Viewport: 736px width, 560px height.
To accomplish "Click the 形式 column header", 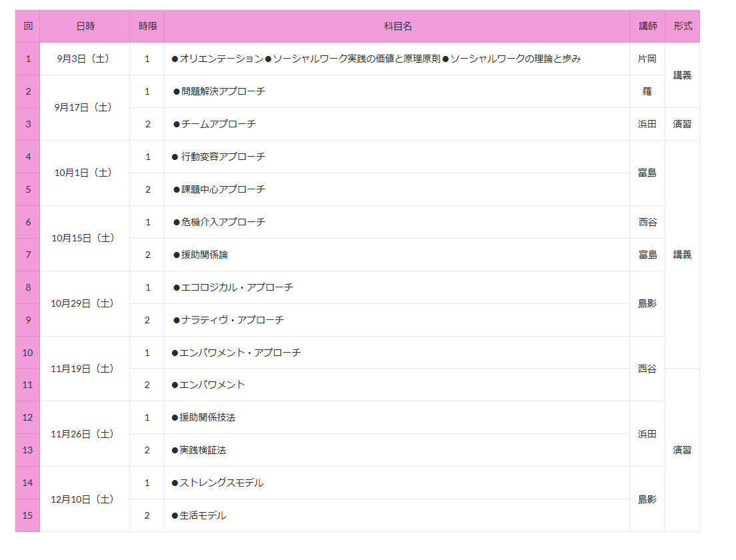I will 683,26.
